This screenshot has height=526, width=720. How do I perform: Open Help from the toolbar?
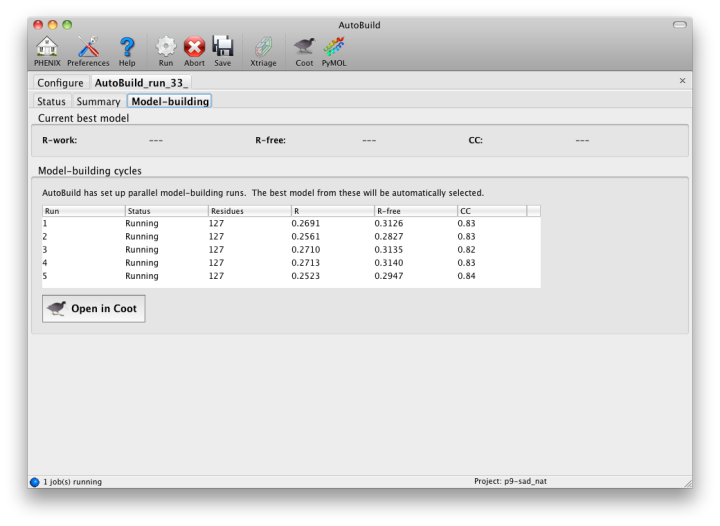(127, 46)
